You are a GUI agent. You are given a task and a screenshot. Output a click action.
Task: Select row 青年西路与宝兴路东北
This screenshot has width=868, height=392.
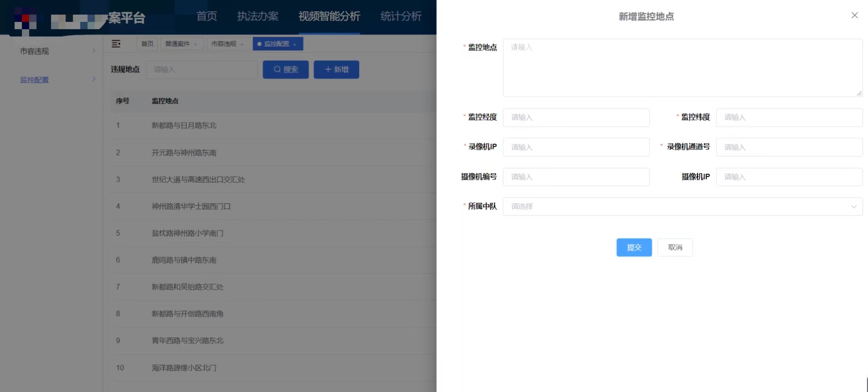tap(272, 340)
